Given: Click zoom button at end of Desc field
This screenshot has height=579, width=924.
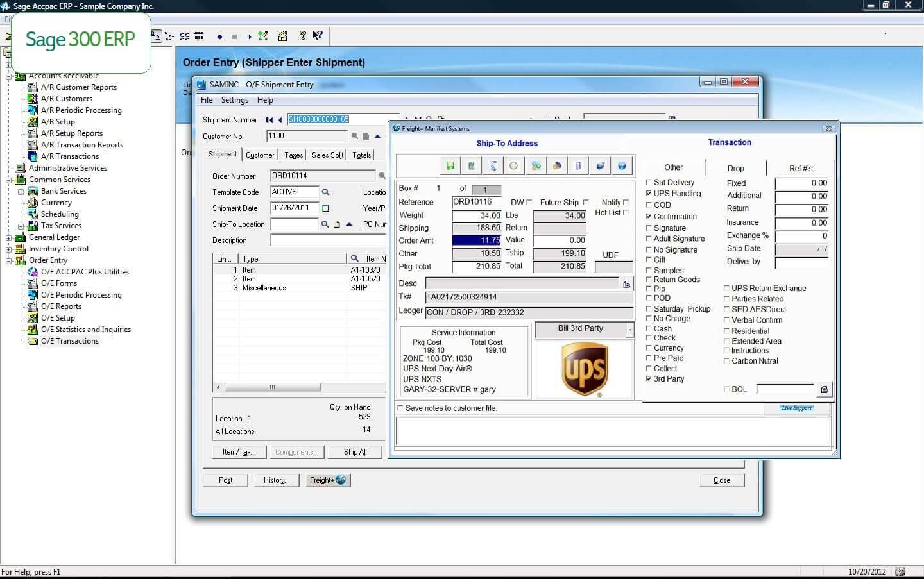Looking at the screenshot, I should [626, 283].
